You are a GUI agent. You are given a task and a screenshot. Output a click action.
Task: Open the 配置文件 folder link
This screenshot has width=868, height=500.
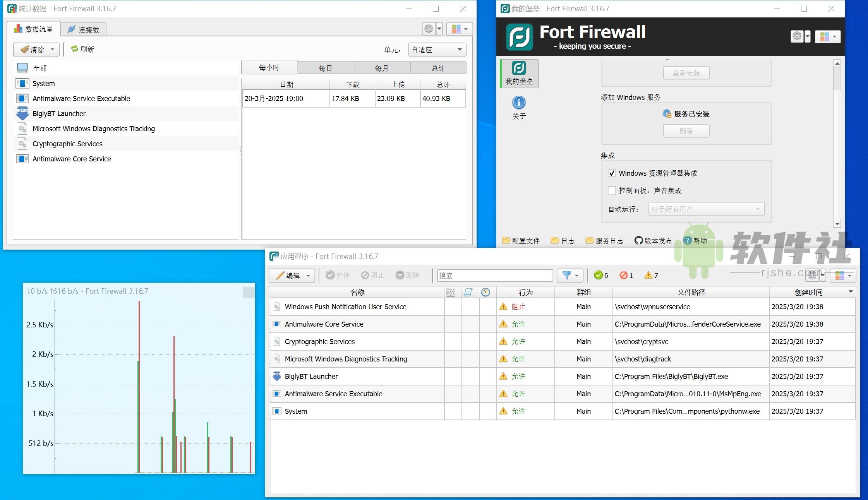click(521, 241)
